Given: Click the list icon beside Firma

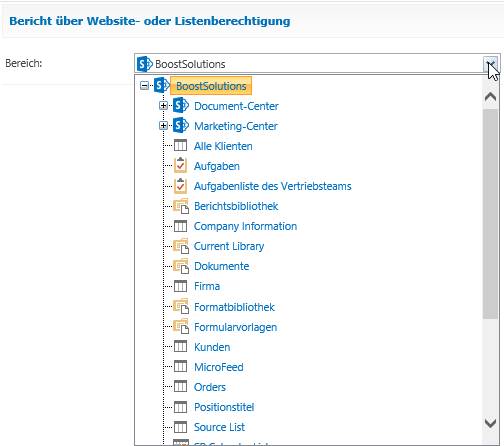Looking at the screenshot, I should (180, 286).
